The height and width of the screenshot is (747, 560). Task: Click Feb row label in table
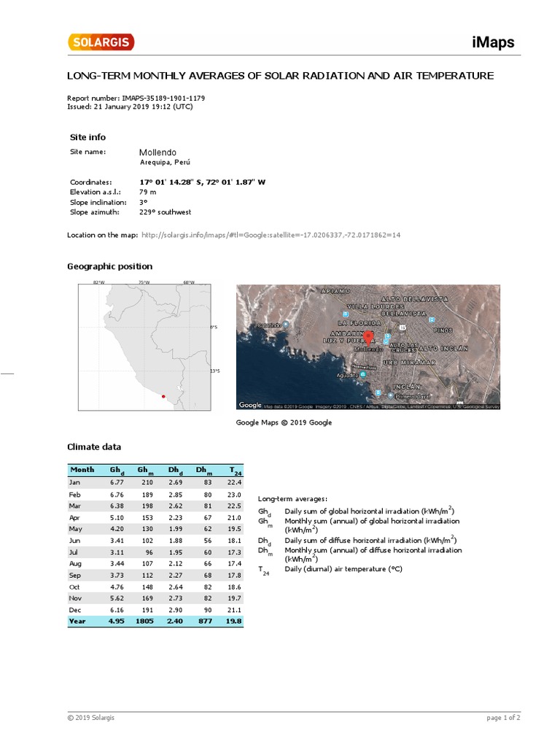pos(75,495)
